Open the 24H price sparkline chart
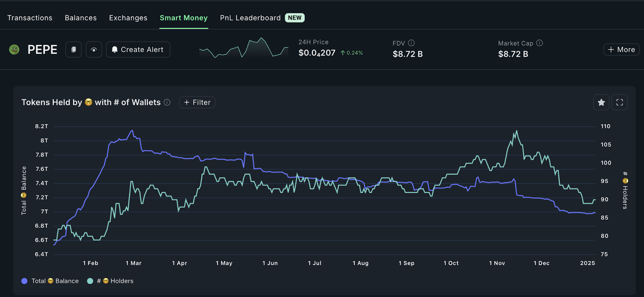 pyautogui.click(x=244, y=48)
